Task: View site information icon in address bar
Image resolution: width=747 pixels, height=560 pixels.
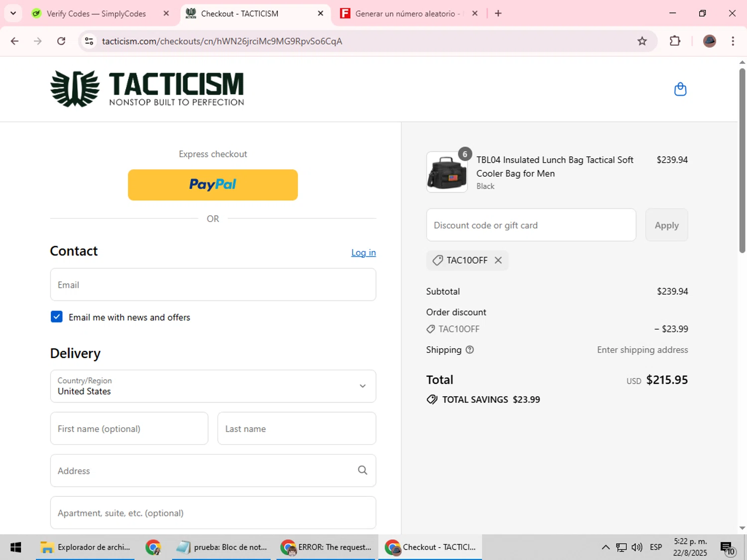Action: click(89, 41)
